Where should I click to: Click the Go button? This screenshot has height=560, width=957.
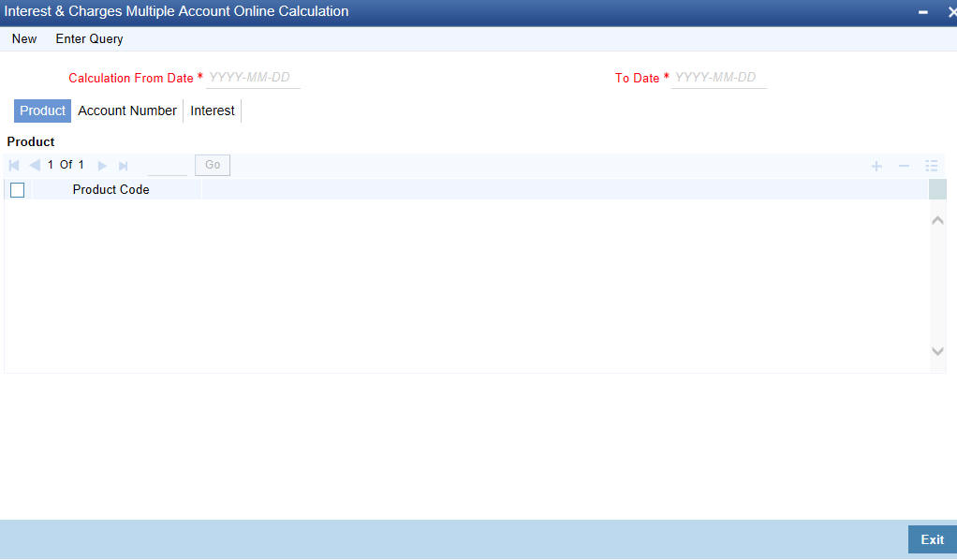(213, 165)
